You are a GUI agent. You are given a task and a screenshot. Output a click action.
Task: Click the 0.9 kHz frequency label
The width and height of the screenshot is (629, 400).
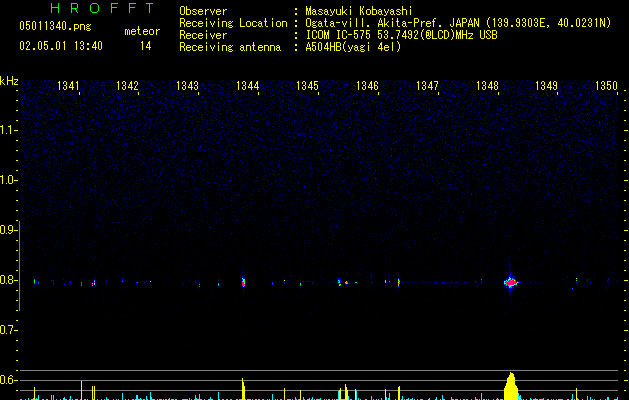point(8,230)
